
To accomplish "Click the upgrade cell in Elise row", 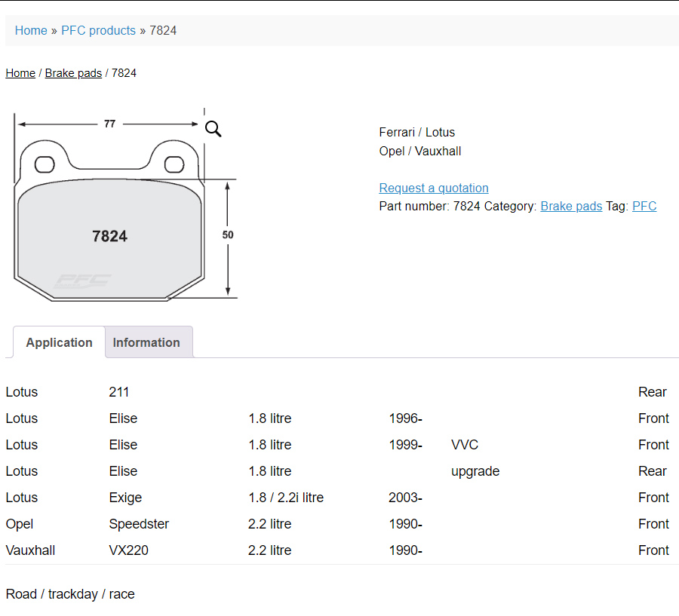I will coord(475,471).
